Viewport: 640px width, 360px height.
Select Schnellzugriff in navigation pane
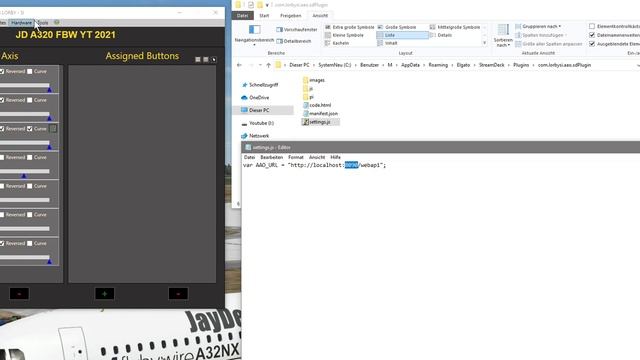[x=259, y=85]
